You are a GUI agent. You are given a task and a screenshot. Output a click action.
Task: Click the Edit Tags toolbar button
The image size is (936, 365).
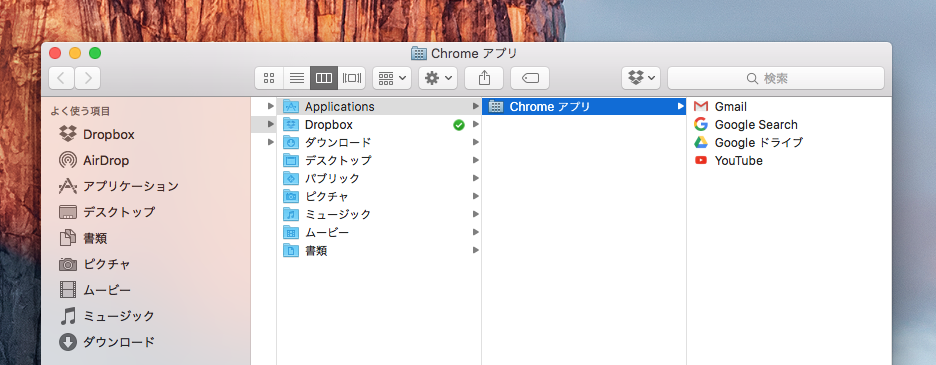pyautogui.click(x=530, y=78)
